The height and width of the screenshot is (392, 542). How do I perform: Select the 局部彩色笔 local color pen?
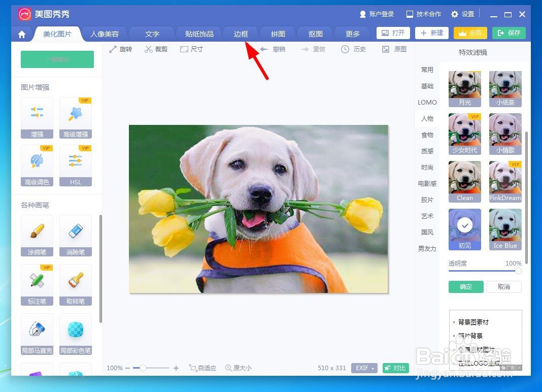(x=75, y=334)
